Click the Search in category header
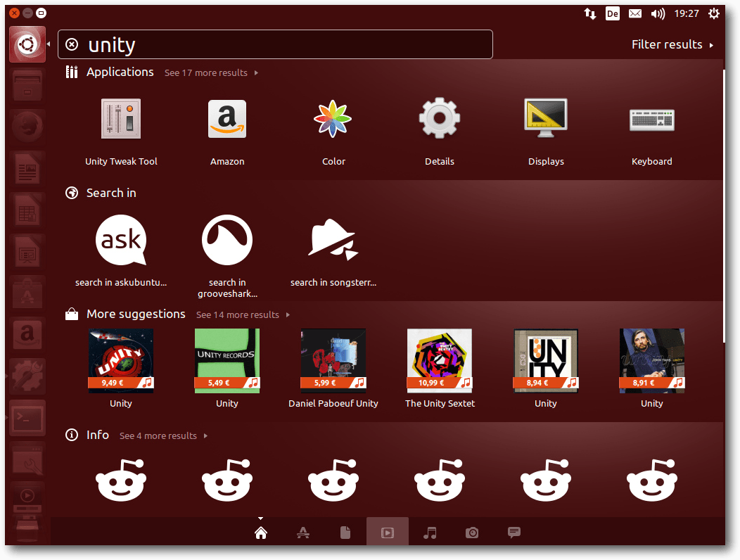 click(111, 193)
